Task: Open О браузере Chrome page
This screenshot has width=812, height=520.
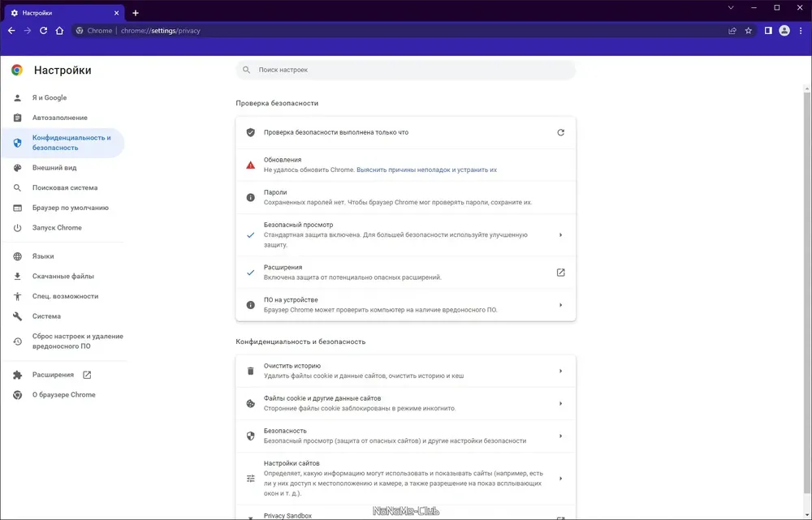Action: pos(63,395)
